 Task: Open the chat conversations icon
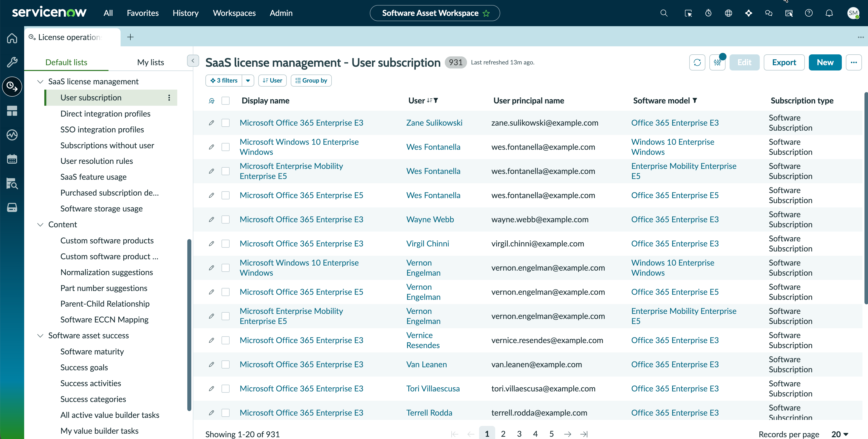[769, 13]
